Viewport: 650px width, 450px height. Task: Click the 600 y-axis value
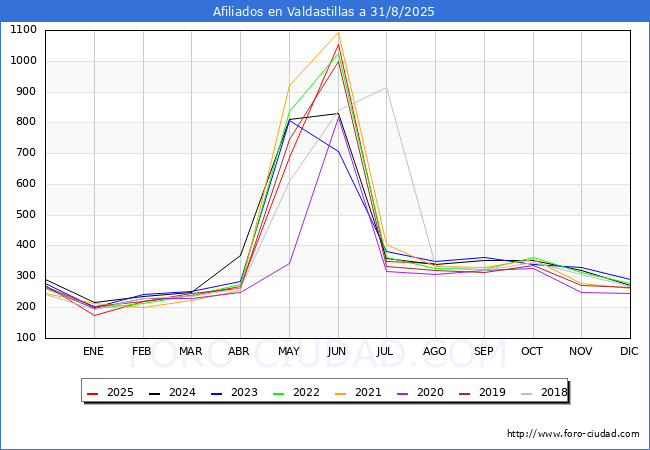[x=27, y=184]
